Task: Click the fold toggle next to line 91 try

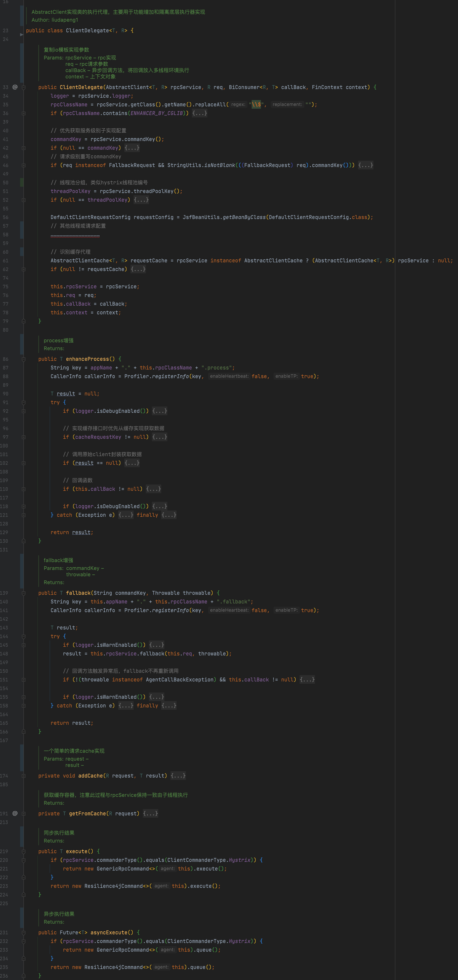Action: pos(24,403)
